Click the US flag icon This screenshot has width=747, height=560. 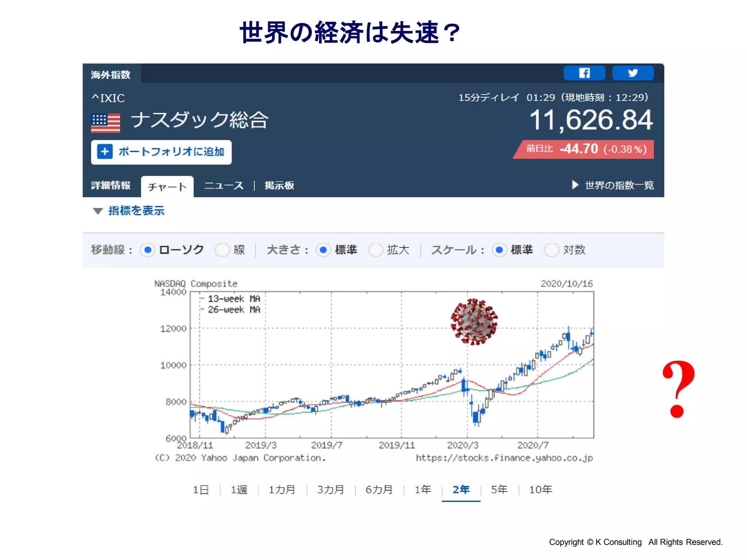pyautogui.click(x=105, y=123)
